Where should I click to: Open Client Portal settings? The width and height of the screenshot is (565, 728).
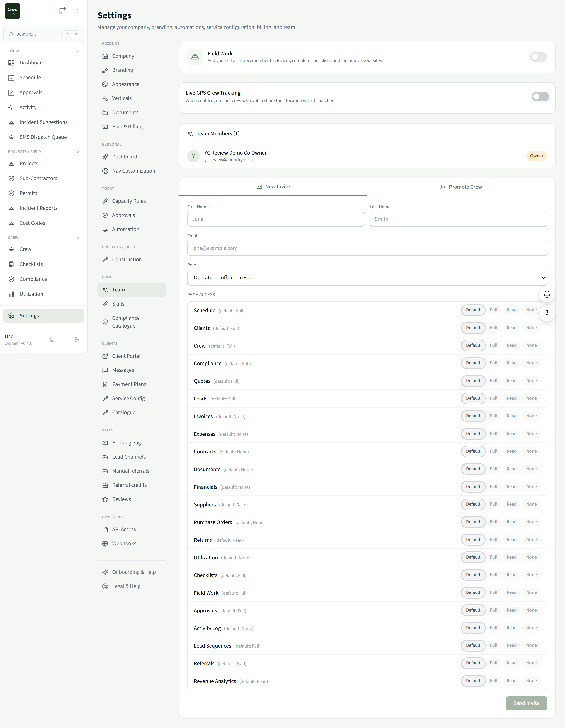(x=132, y=356)
